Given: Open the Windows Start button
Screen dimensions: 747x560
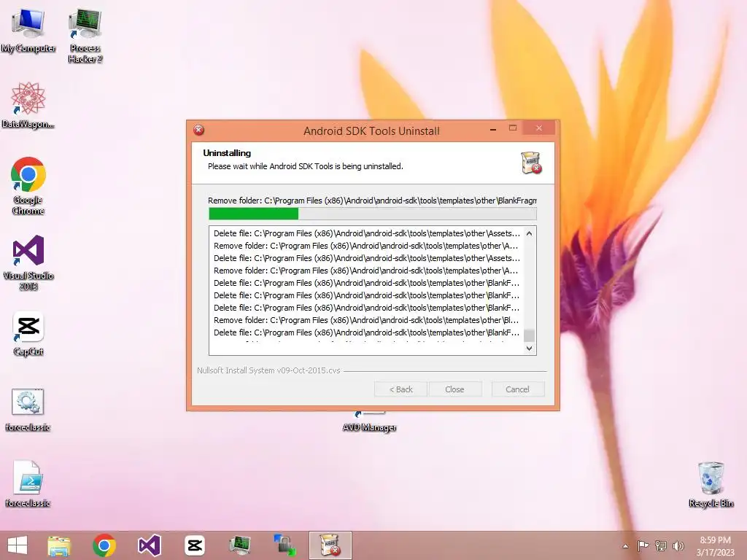Looking at the screenshot, I should (18, 545).
